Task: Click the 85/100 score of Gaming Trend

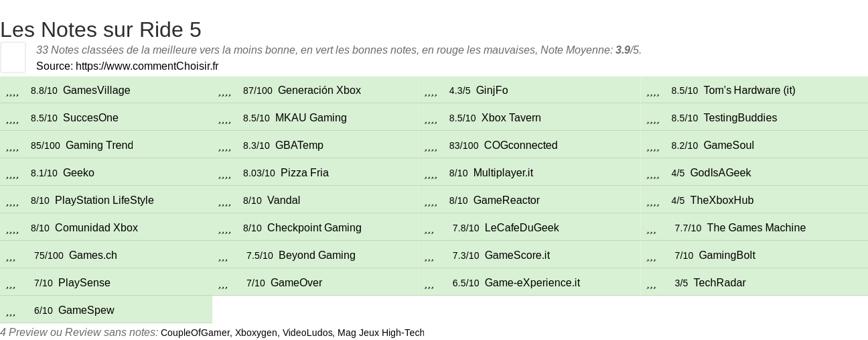Action: pos(46,146)
